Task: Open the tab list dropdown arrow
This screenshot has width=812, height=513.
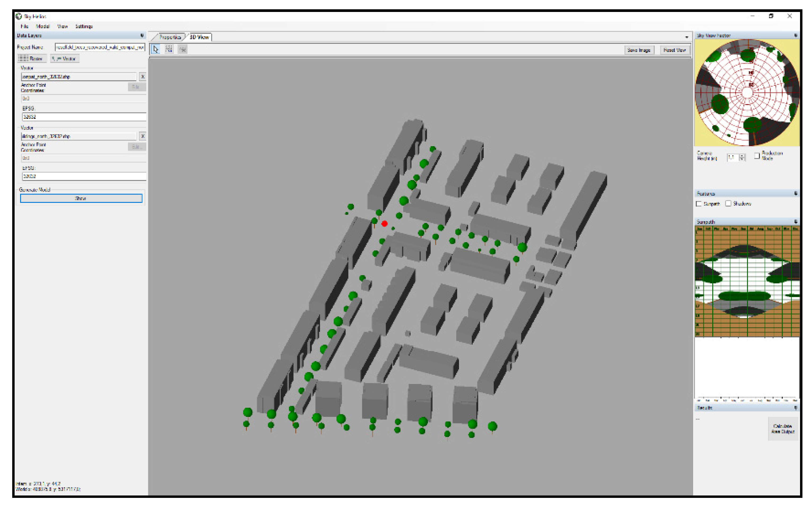Action: click(687, 37)
